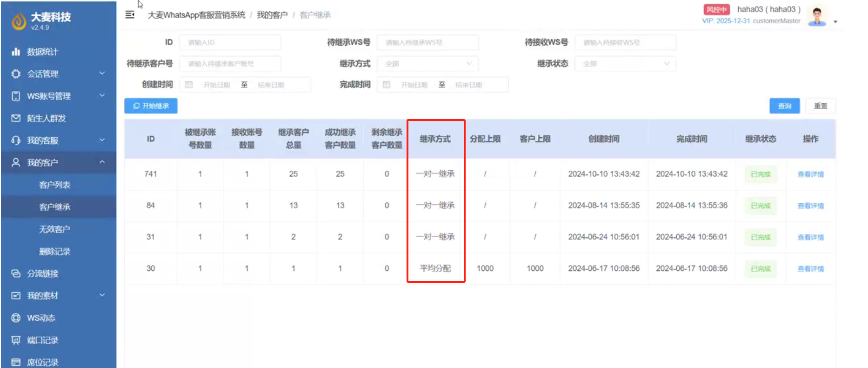Expand 会话管理 menu chevron
The height and width of the screenshot is (368, 868).
tap(102, 73)
